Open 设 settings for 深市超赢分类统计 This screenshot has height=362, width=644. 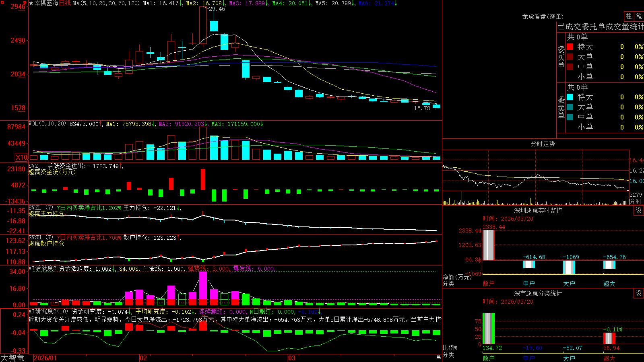tap(639, 293)
